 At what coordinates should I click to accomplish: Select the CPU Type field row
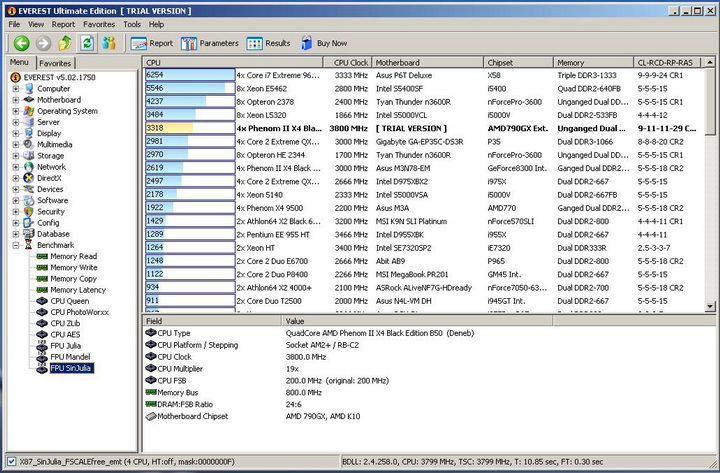click(309, 333)
